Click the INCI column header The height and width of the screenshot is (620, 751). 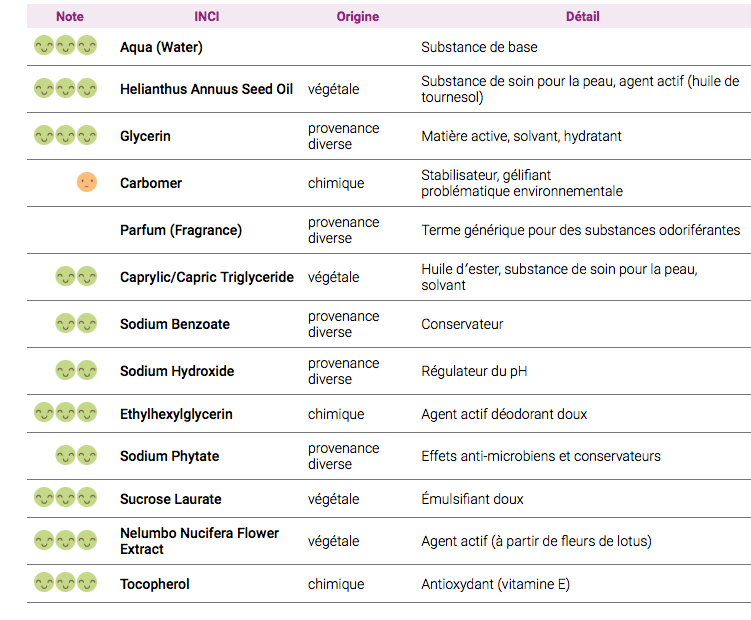coord(208,17)
